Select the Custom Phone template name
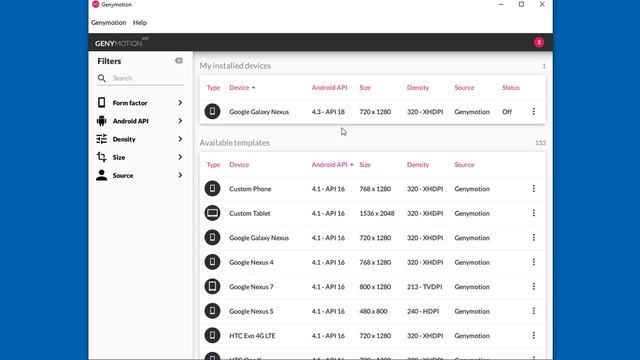This screenshot has width=640, height=360. tap(250, 189)
